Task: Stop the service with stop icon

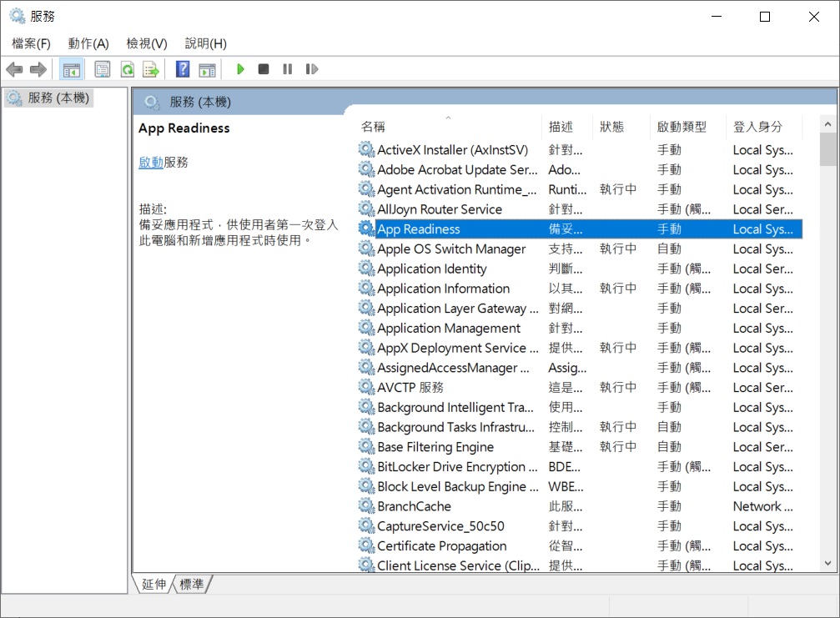Action: [x=264, y=69]
